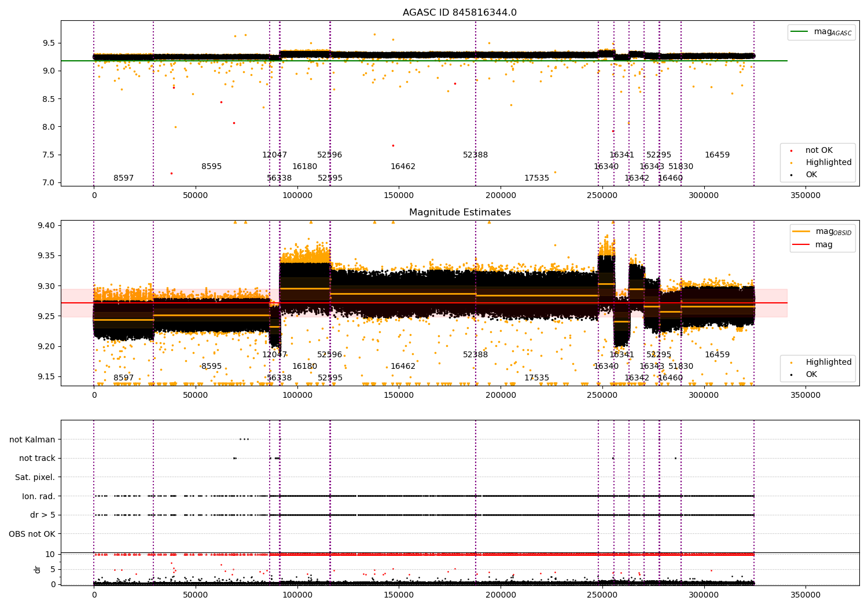868x608 pixels.
Task: Click obsid label 51830 in the top plot
Action: pyautogui.click(x=681, y=167)
